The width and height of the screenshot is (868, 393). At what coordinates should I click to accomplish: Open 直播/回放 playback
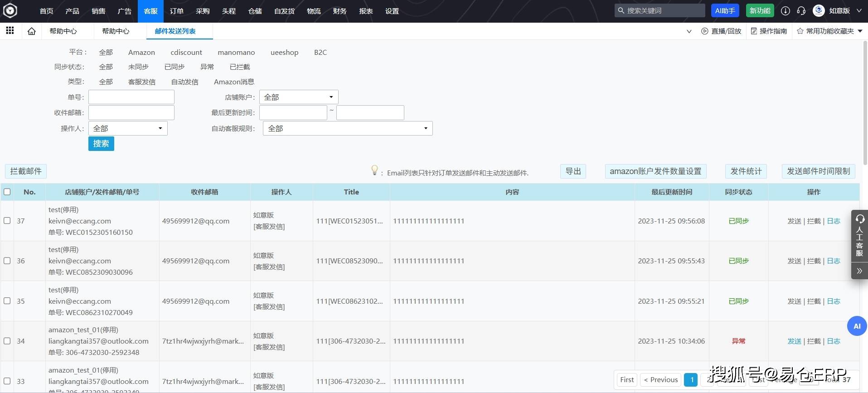(x=721, y=31)
